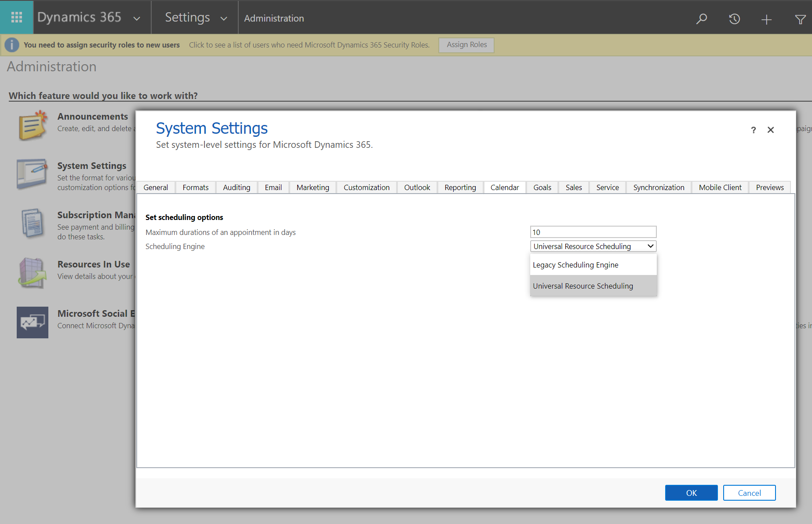Open the System Settings link in background

[92, 166]
